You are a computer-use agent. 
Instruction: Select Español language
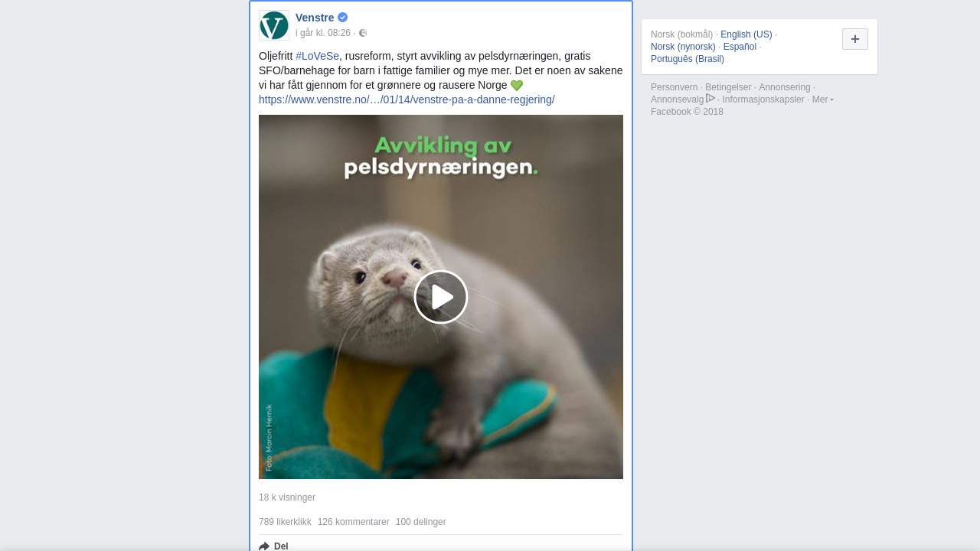pyautogui.click(x=740, y=47)
